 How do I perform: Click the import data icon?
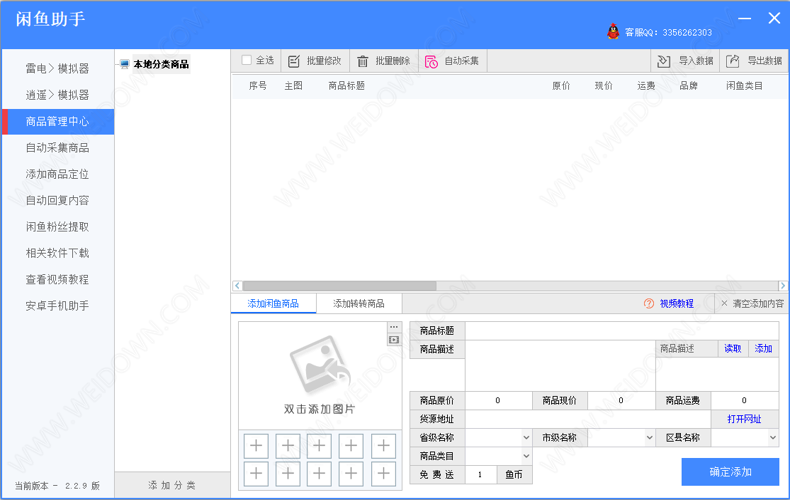[x=664, y=61]
